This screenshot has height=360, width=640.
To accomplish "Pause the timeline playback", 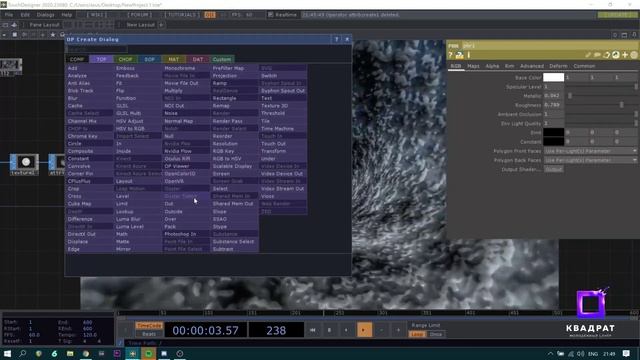I will 329,330.
